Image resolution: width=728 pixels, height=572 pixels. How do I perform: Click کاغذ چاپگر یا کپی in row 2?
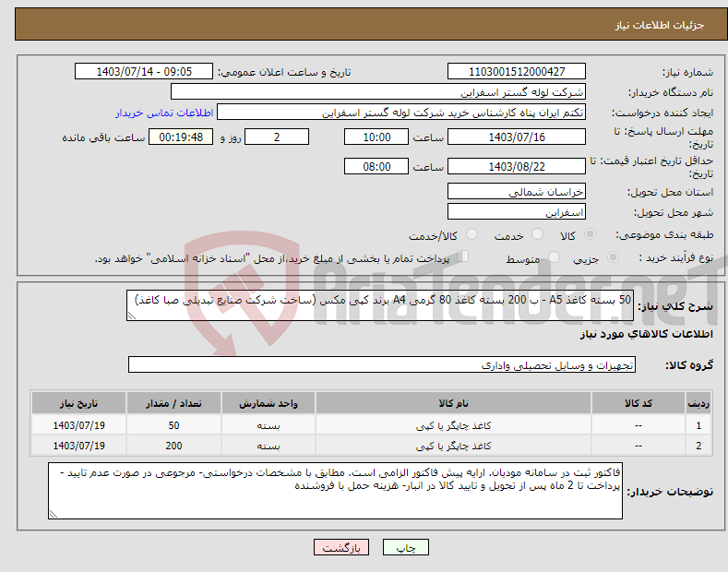pos(453,446)
